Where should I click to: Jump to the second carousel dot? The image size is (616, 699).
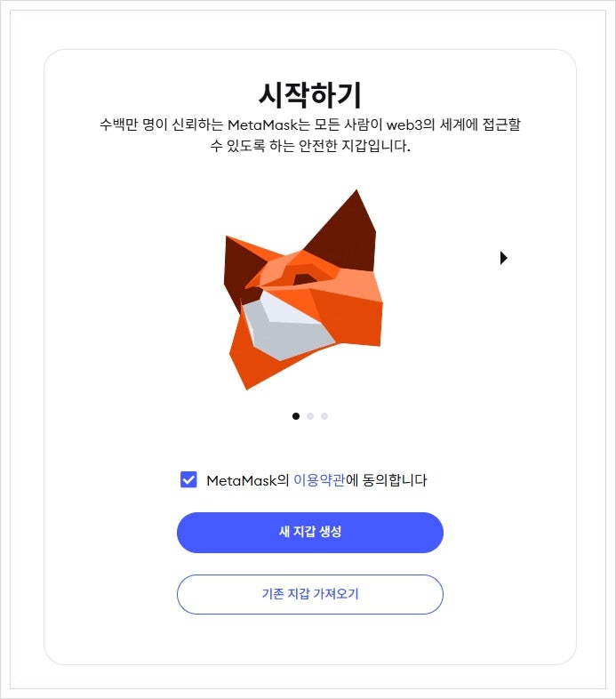pos(310,416)
